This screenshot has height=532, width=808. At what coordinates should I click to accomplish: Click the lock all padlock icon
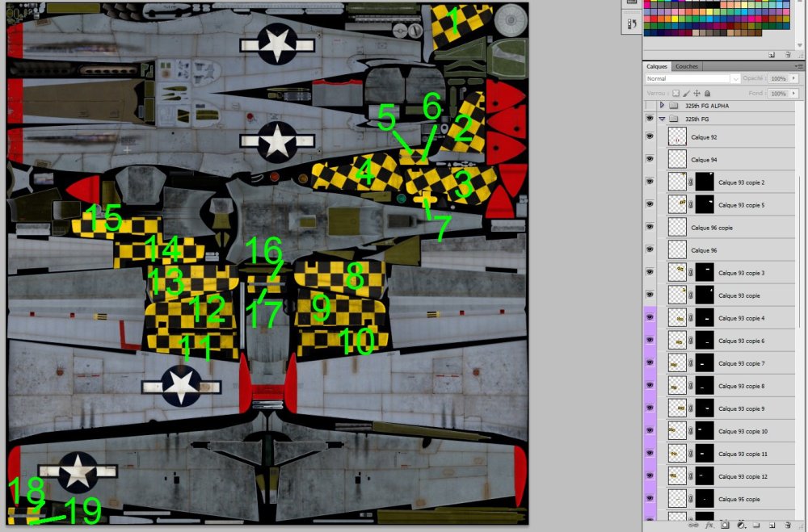coord(706,93)
